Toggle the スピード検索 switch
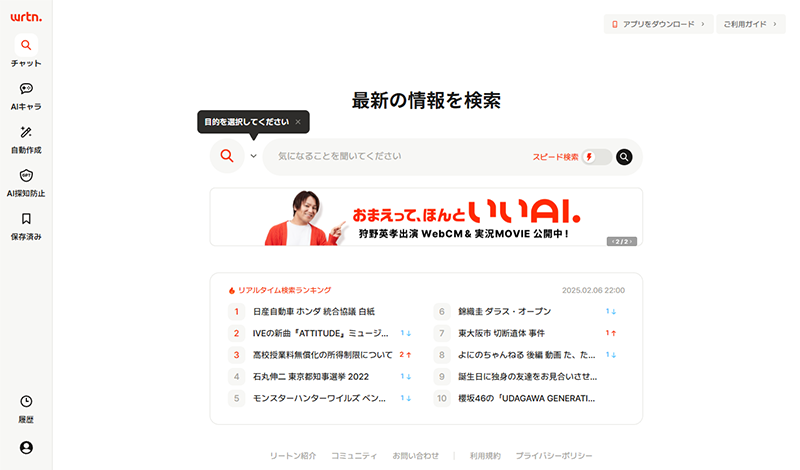The width and height of the screenshot is (800, 470). click(596, 157)
